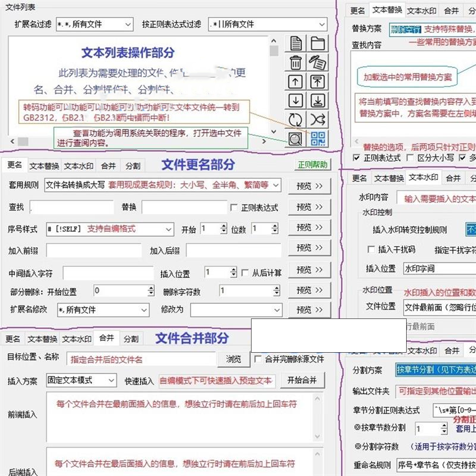
Task: Enable the 正则表达式 checkbox in rename section
Action: click(x=234, y=207)
